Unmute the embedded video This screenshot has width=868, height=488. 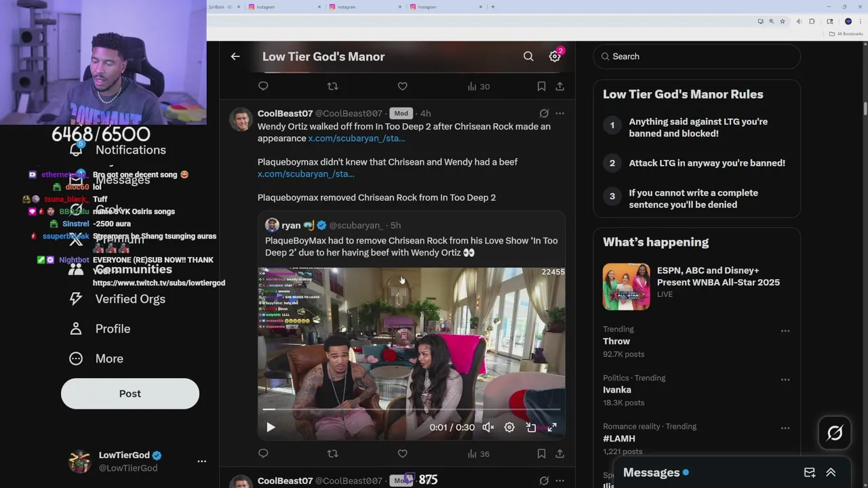pos(488,427)
